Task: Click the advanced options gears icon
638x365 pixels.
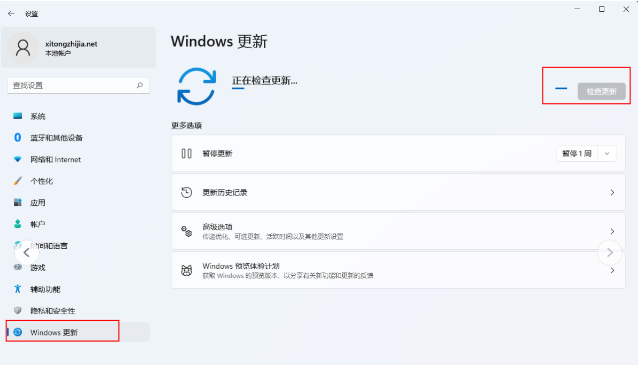Action: click(186, 231)
